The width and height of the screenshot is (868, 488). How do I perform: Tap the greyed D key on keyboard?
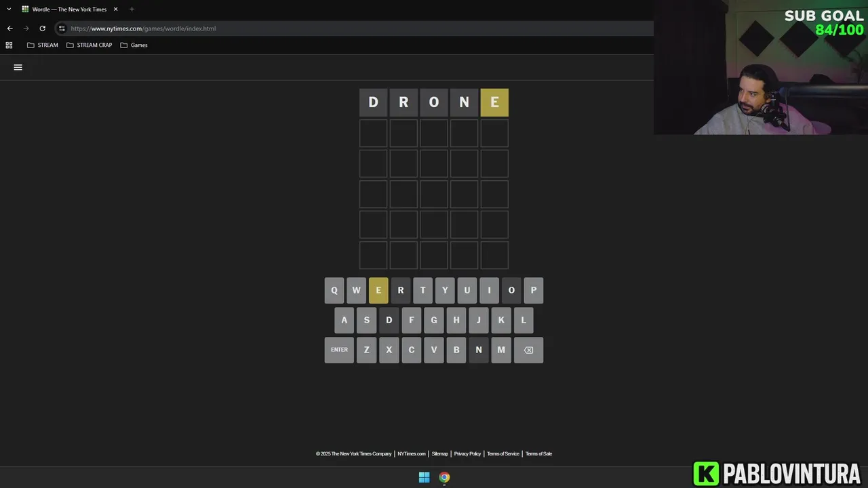[389, 320]
